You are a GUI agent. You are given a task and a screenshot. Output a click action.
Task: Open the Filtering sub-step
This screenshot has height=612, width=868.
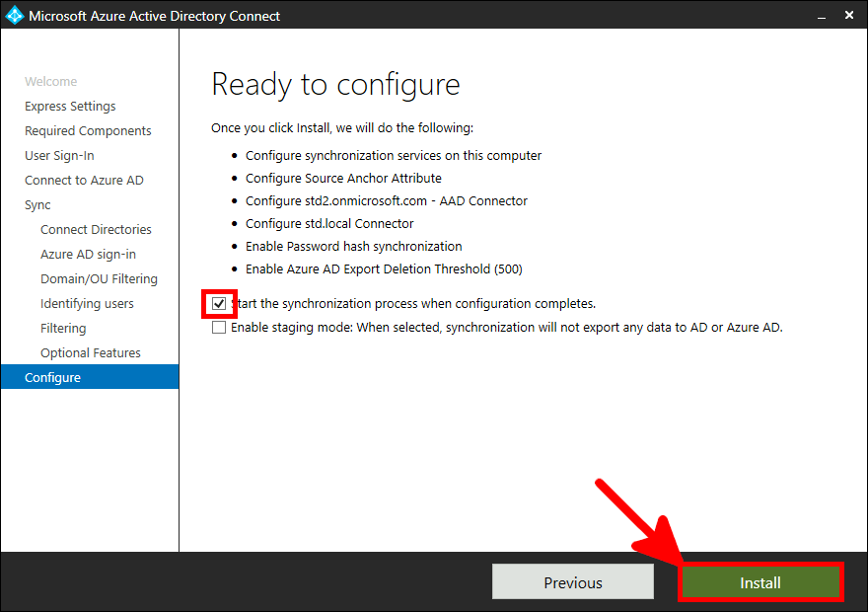pos(62,328)
